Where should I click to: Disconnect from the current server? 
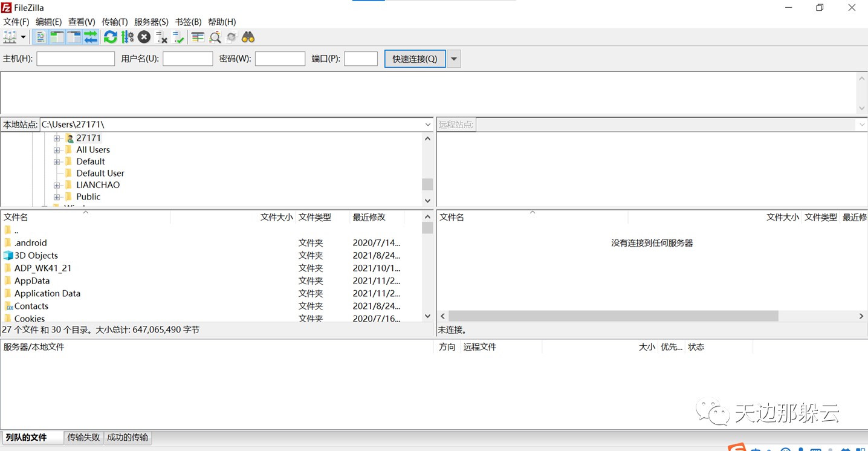point(161,37)
